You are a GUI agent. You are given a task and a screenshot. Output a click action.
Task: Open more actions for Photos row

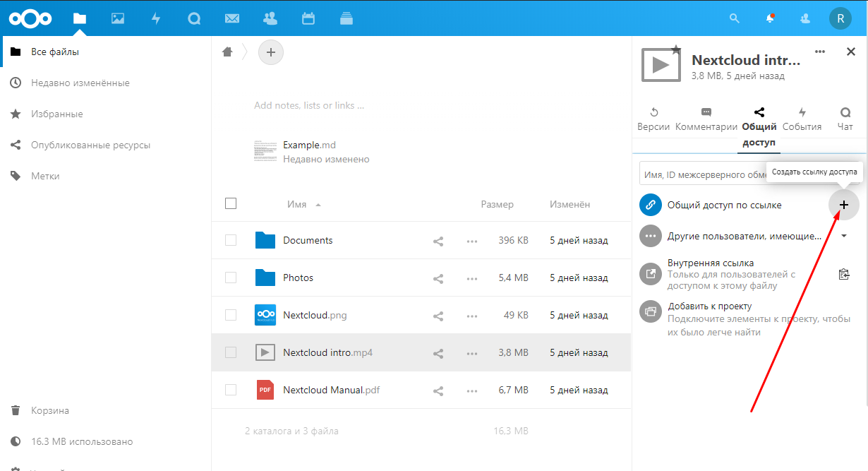472,278
